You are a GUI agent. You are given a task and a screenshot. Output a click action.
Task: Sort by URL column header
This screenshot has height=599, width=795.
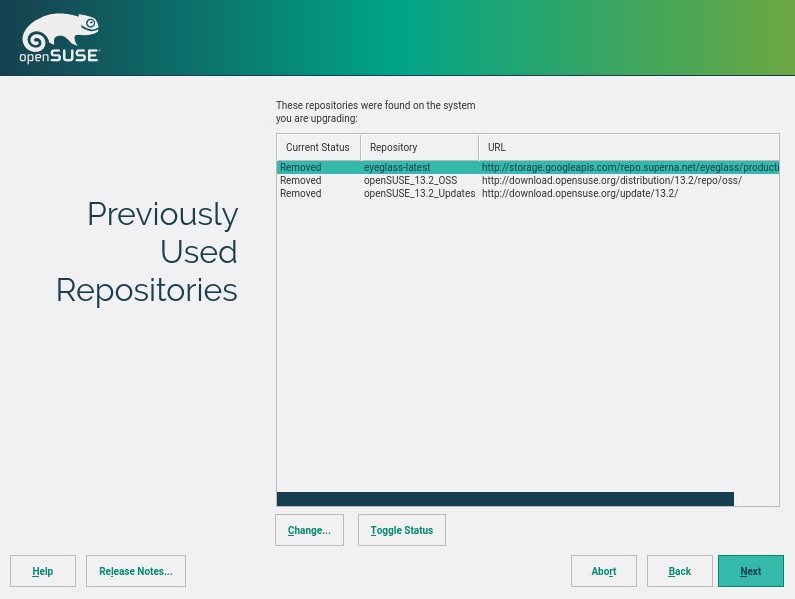pyautogui.click(x=629, y=147)
